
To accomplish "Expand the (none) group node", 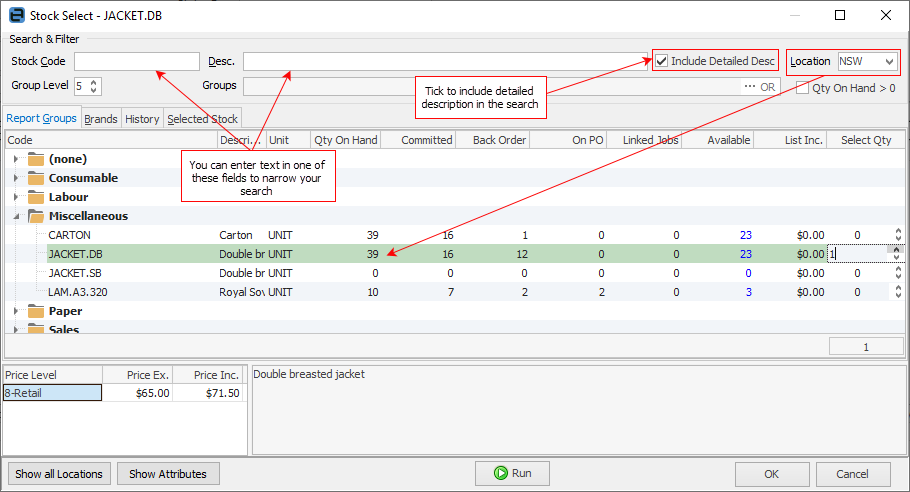I will (x=16, y=159).
